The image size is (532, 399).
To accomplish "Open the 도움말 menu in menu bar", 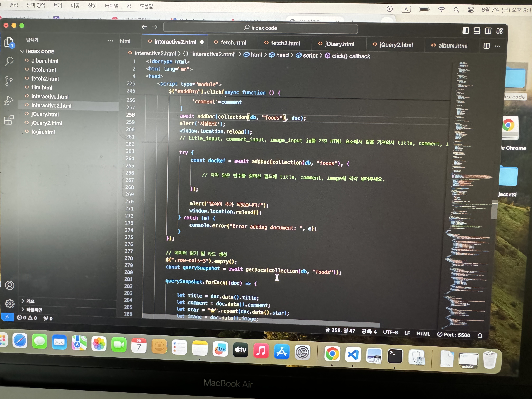I will pyautogui.click(x=146, y=6).
